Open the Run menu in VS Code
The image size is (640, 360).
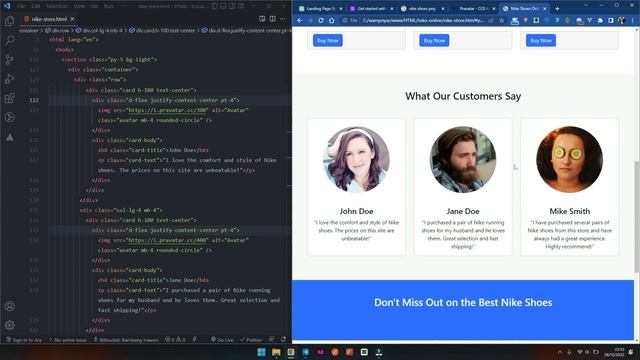[x=109, y=6]
